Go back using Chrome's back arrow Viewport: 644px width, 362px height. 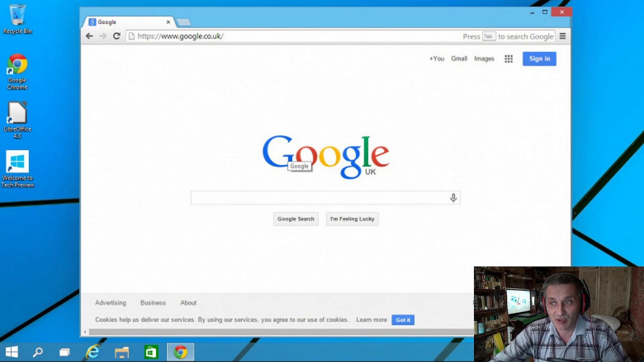(x=89, y=36)
